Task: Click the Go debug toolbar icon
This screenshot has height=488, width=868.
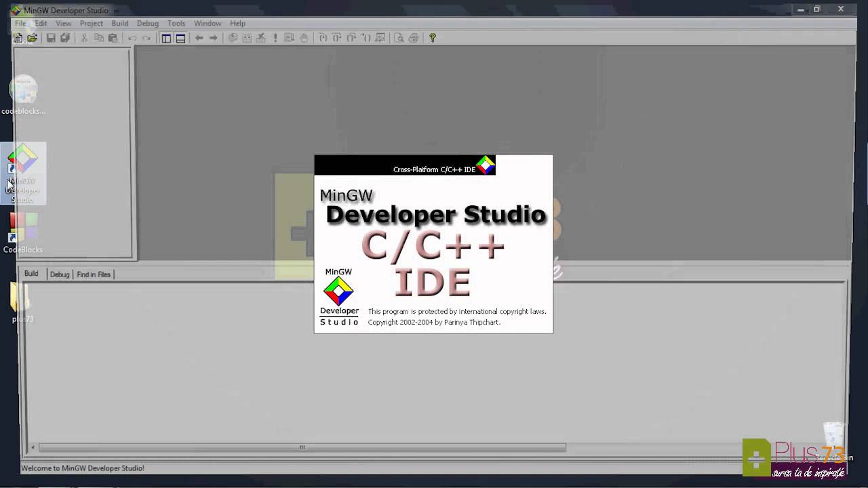Action: coord(290,38)
